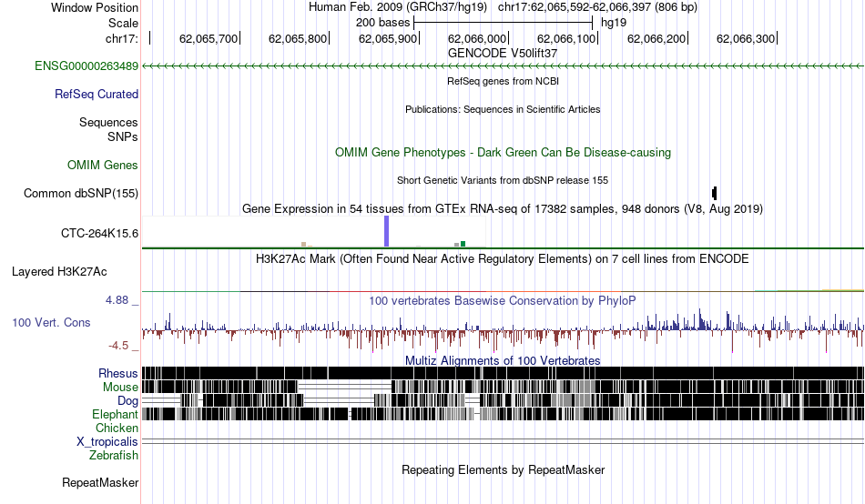
Task: Click the Basewise Conservation by PhyloP title
Action: pos(503,301)
